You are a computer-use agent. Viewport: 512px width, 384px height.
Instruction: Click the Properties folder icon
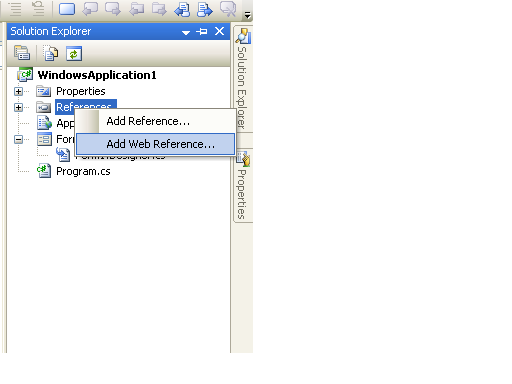[x=43, y=91]
